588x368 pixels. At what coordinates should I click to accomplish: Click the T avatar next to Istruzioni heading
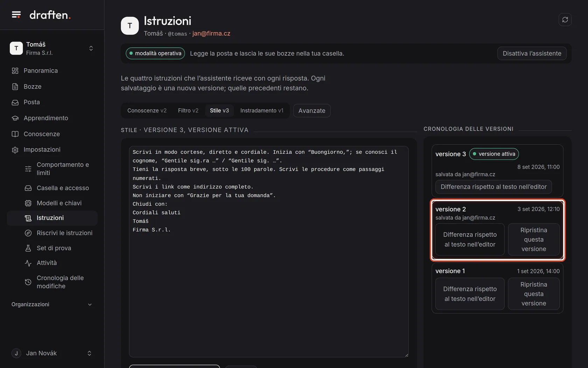tap(130, 26)
